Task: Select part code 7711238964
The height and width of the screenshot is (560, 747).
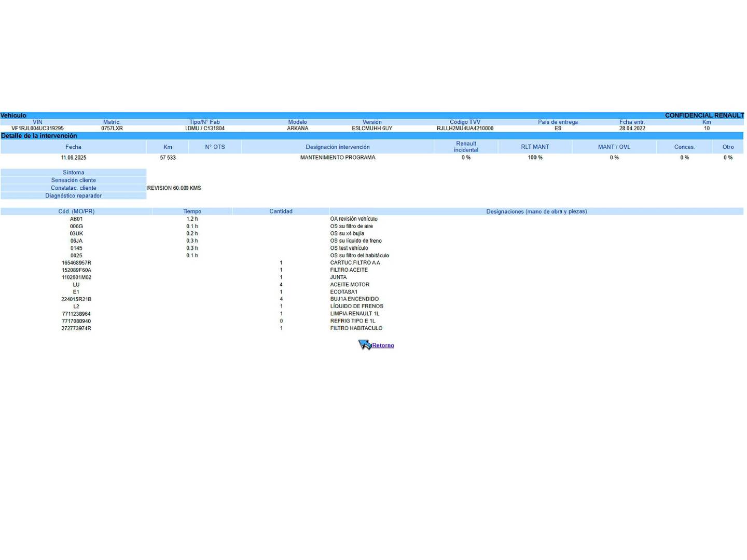Action: [x=76, y=314]
